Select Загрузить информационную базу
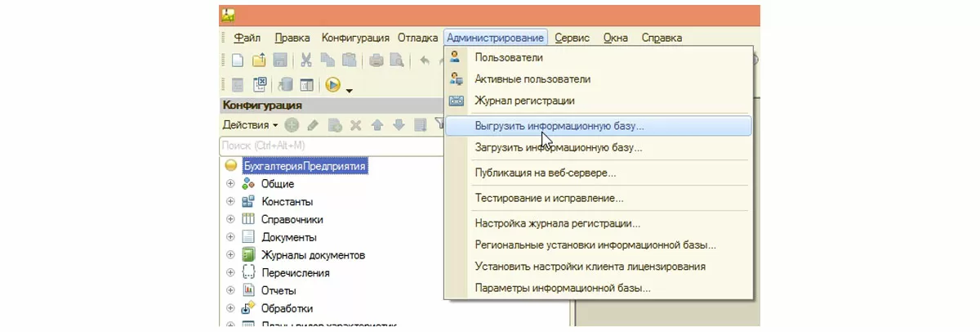Image resolution: width=980 pixels, height=332 pixels. pyautogui.click(x=597, y=148)
